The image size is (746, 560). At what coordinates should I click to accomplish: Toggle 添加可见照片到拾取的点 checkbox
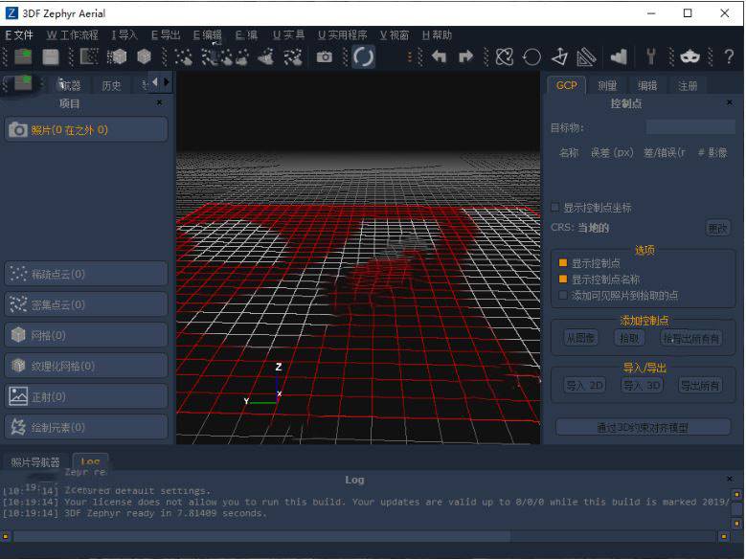(x=563, y=295)
